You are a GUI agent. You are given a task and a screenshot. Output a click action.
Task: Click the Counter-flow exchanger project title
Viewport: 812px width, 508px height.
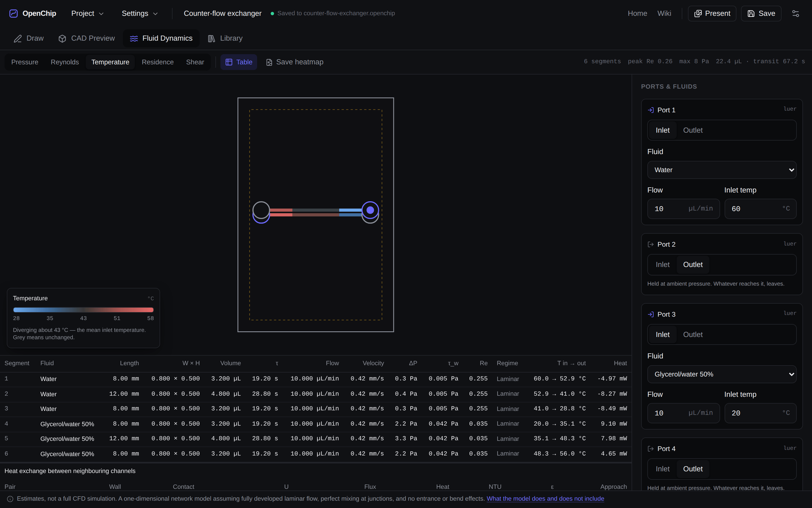pos(222,14)
